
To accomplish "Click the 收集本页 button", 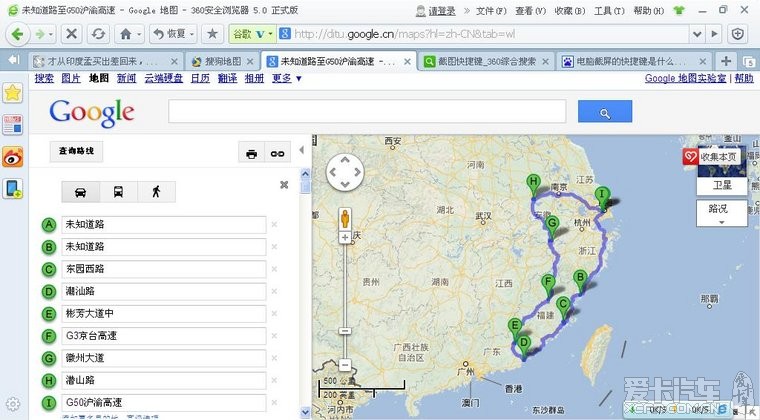I will [711, 156].
